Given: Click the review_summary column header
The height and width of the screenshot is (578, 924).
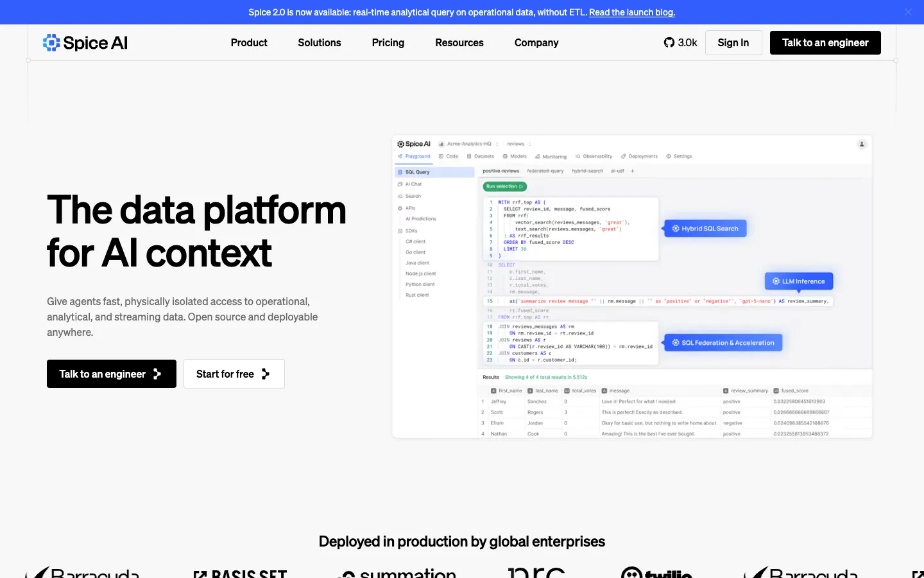Looking at the screenshot, I should (x=746, y=390).
